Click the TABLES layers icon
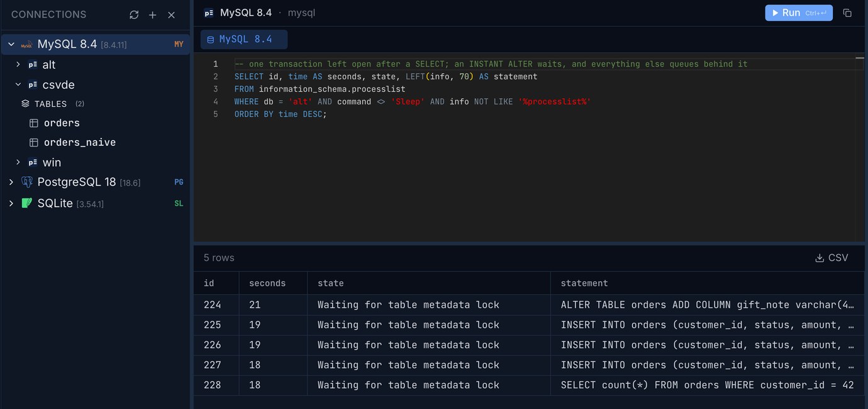 pos(25,103)
